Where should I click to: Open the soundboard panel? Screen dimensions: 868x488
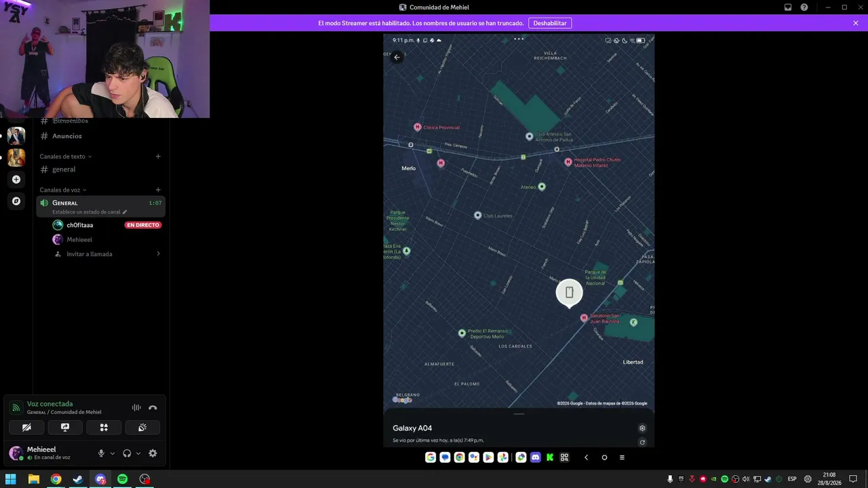coord(142,428)
